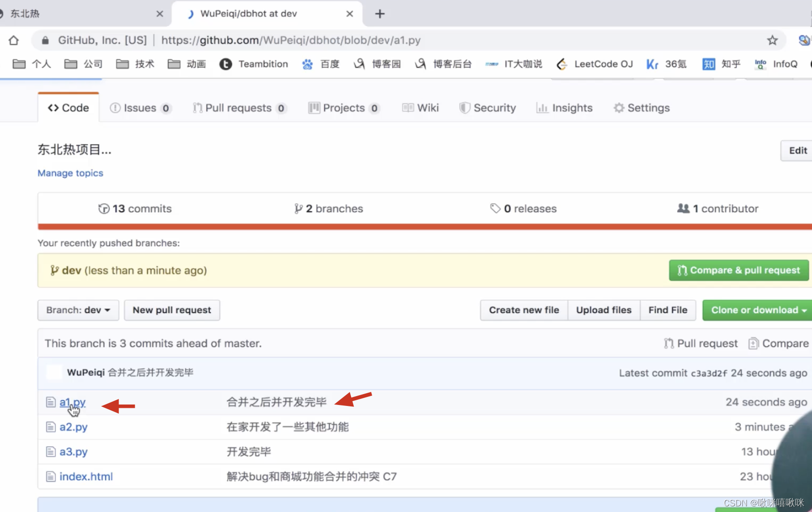Close the 东北热 tab
812x512 pixels.
(160, 14)
